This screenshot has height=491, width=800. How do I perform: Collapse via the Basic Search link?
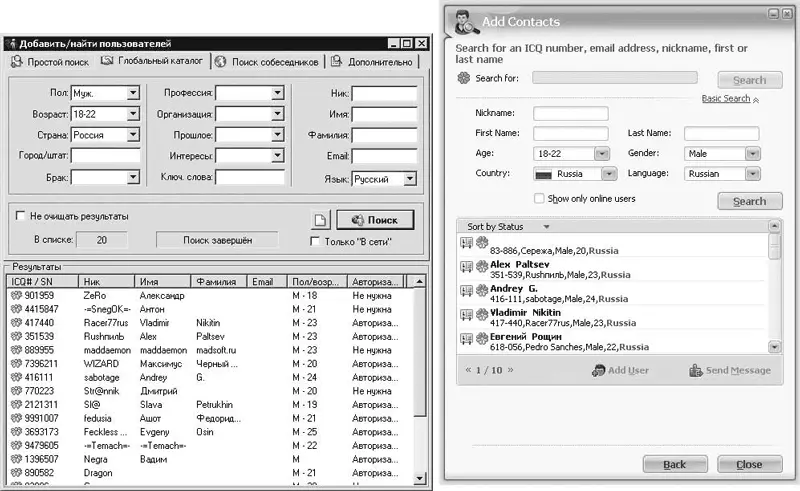730,99
